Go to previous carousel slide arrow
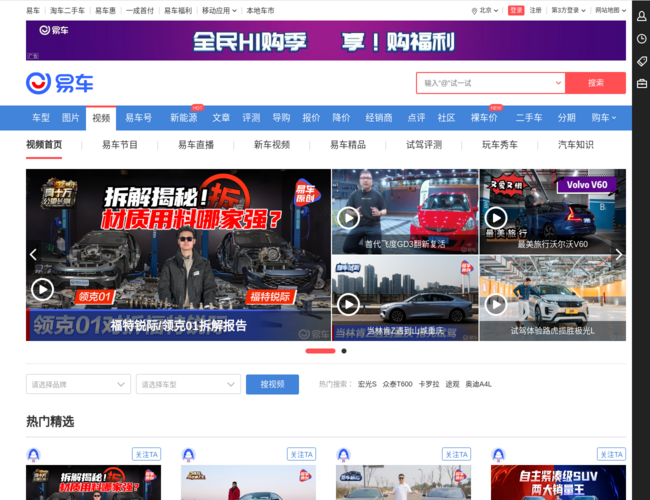650x500 pixels. (x=34, y=254)
